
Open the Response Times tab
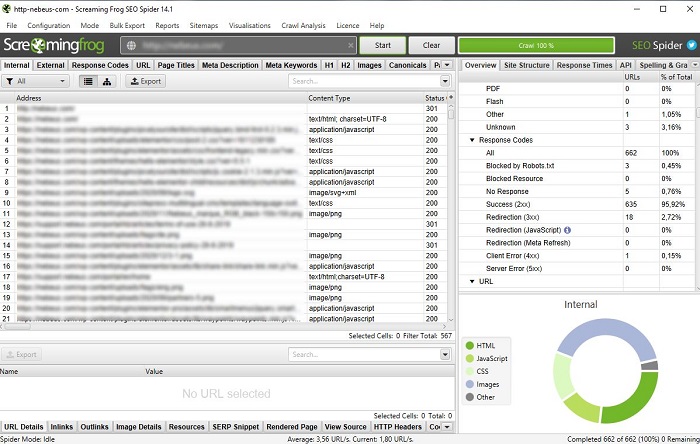coord(584,65)
